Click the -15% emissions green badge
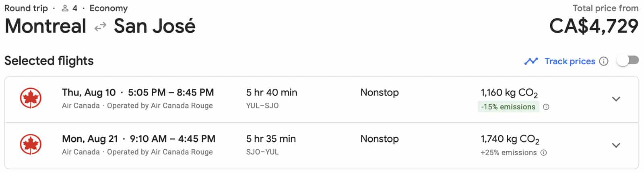Image resolution: width=644 pixels, height=173 pixels. 508,107
